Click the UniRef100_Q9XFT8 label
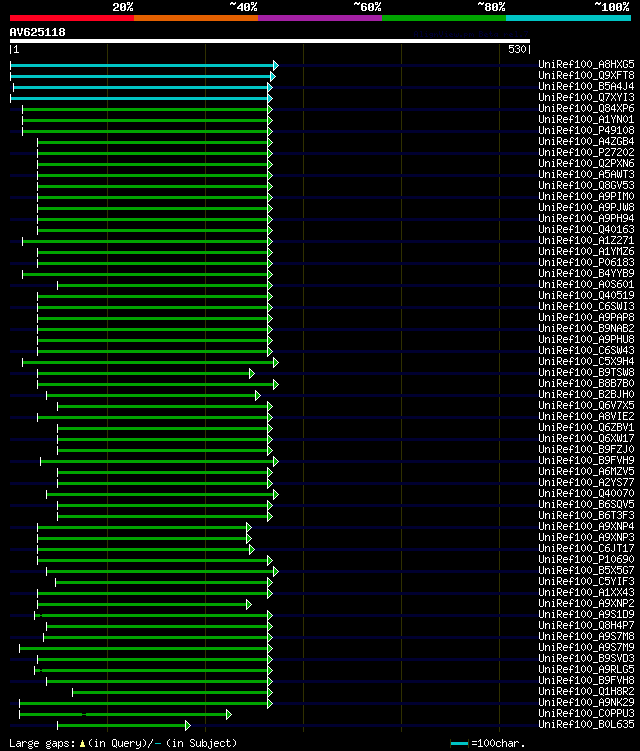 point(586,75)
